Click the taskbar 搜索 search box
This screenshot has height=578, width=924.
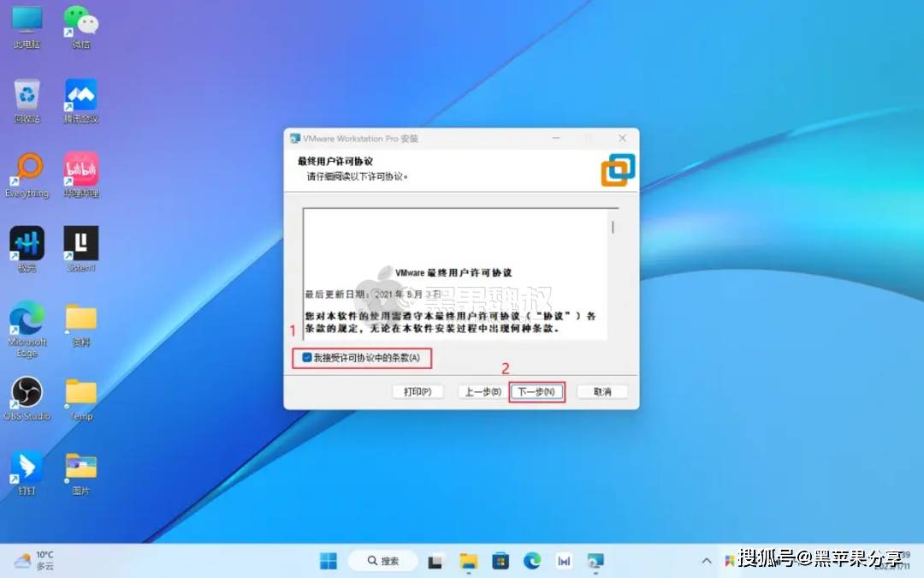[383, 560]
